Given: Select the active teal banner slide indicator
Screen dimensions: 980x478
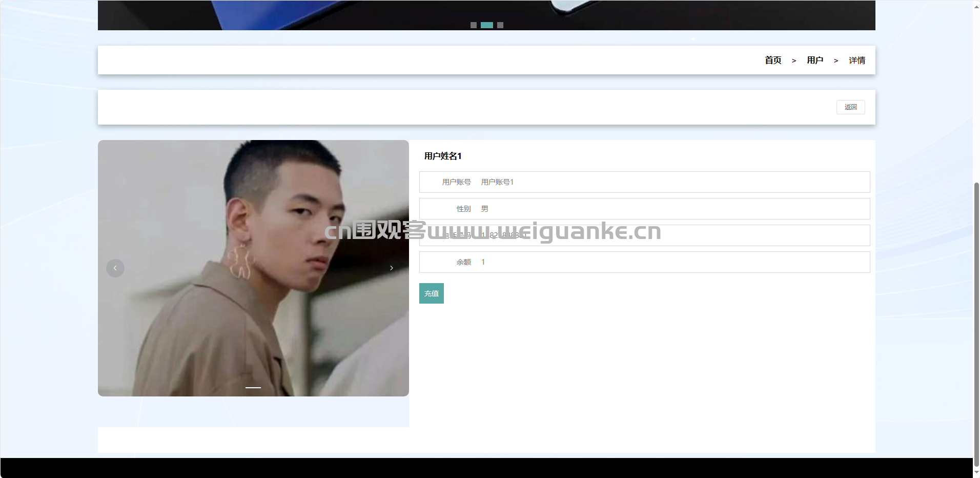Looking at the screenshot, I should [x=487, y=25].
